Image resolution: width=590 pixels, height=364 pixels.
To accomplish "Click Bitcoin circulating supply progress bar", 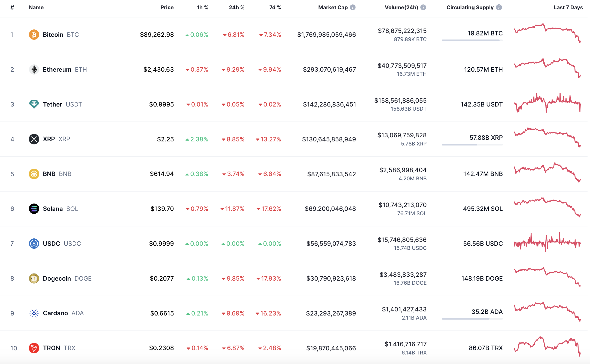I will pyautogui.click(x=472, y=40).
